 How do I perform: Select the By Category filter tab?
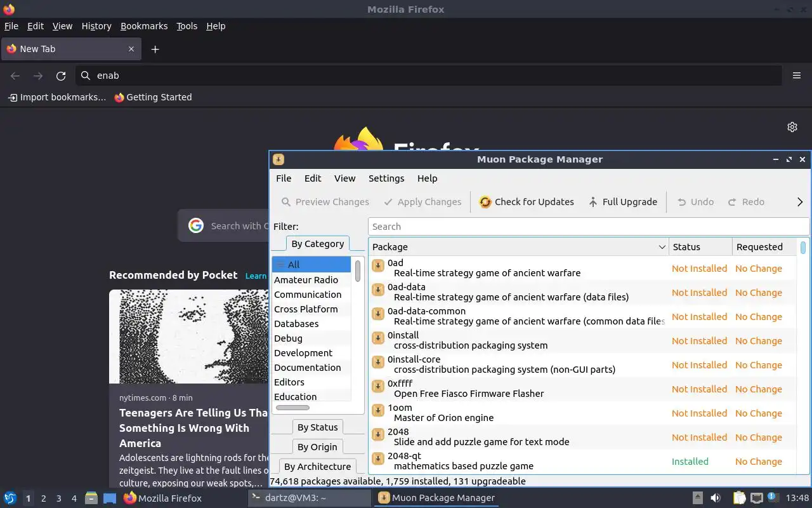click(x=317, y=244)
